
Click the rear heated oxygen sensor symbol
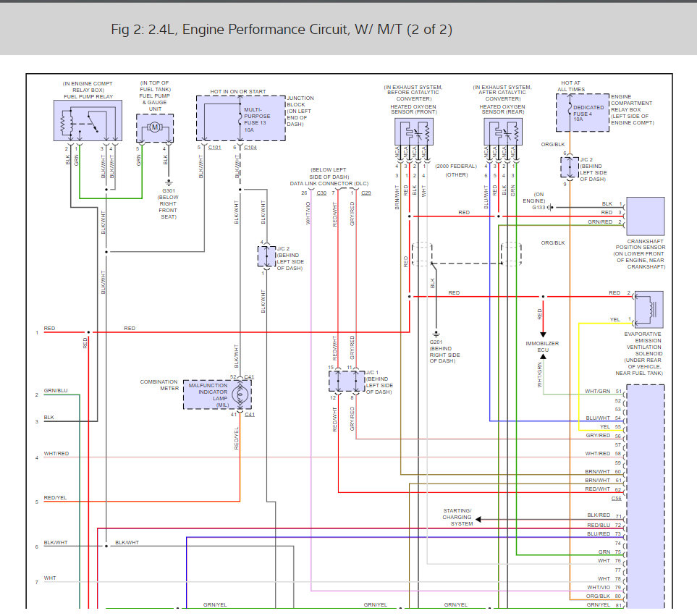pos(505,132)
